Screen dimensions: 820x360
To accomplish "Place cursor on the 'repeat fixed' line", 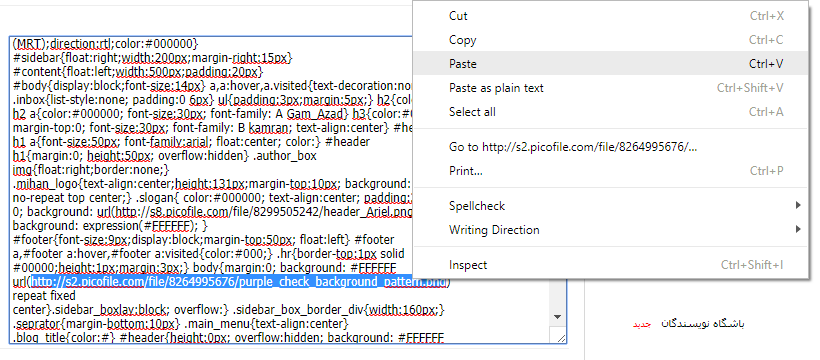I will pos(44,296).
